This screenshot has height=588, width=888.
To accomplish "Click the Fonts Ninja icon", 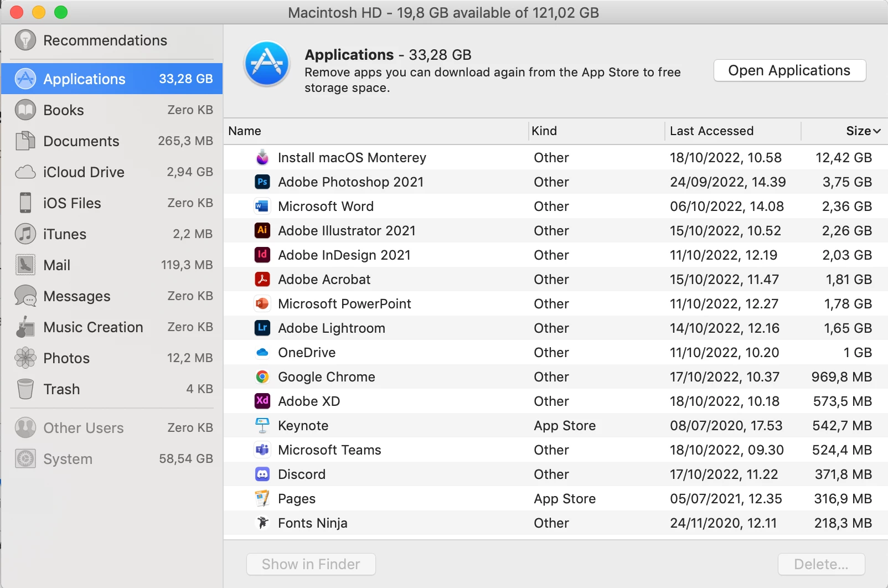I will [x=262, y=523].
